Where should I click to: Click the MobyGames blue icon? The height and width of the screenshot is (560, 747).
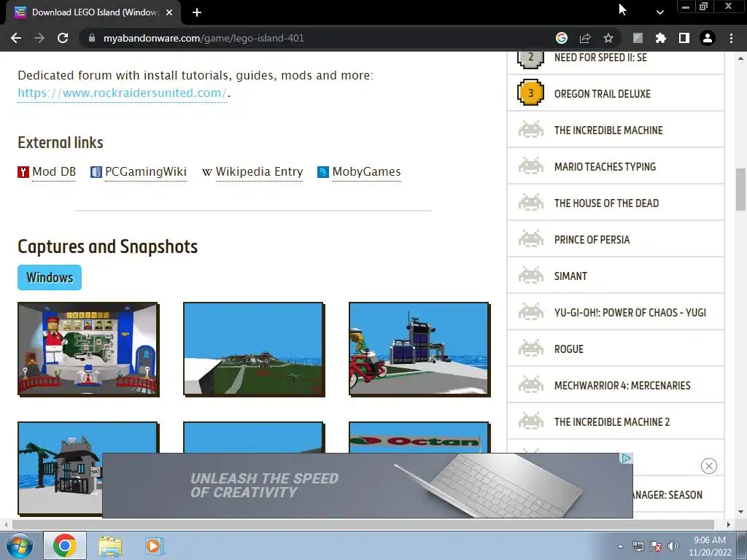tap(323, 172)
